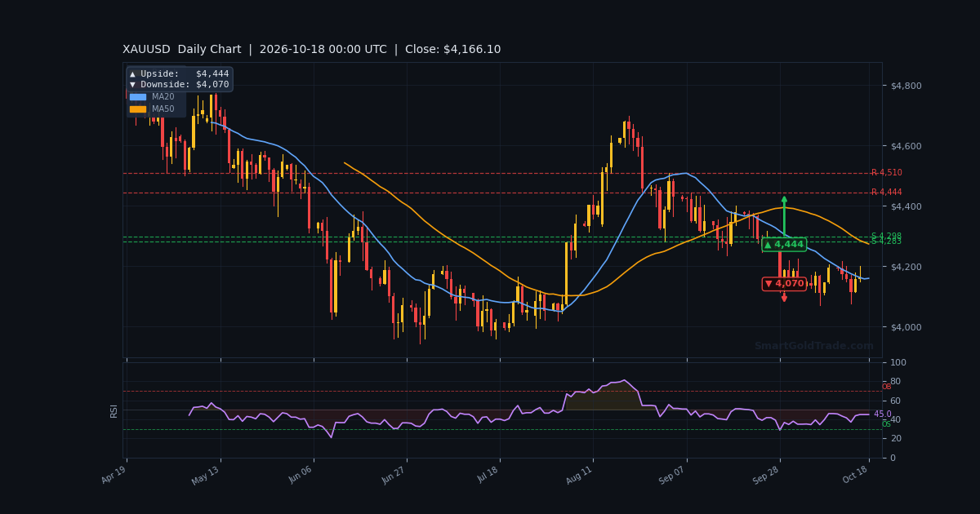
Task: Click the $4,200 price axis label
Action: click(906, 267)
